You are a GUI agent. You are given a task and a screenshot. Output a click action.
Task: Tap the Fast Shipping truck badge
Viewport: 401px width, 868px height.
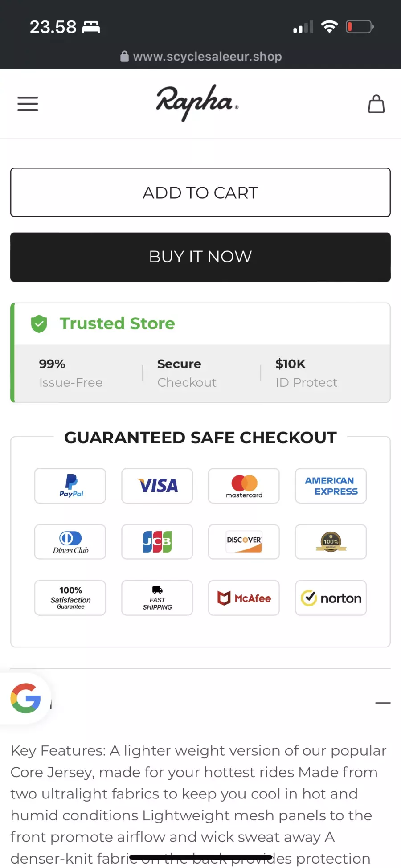[x=157, y=598]
